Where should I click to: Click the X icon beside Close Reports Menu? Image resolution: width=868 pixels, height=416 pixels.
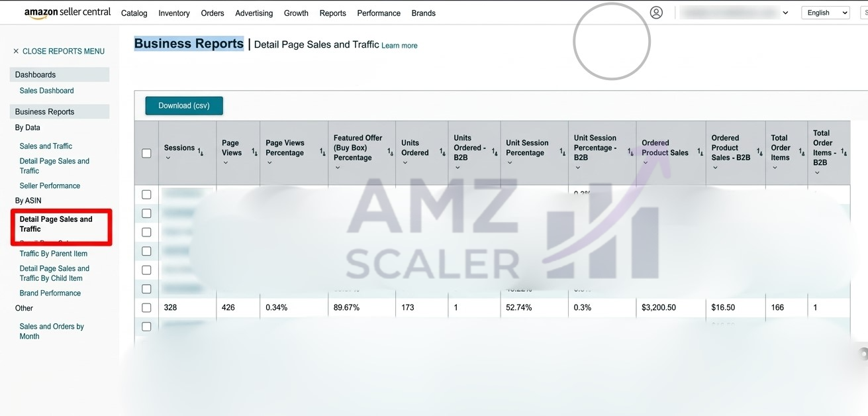tap(16, 51)
